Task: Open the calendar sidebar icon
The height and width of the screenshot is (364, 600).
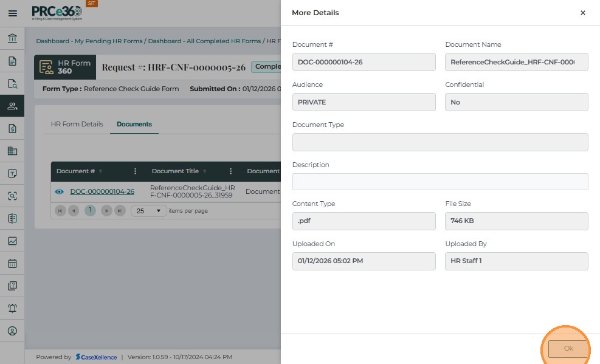Action: pyautogui.click(x=12, y=264)
